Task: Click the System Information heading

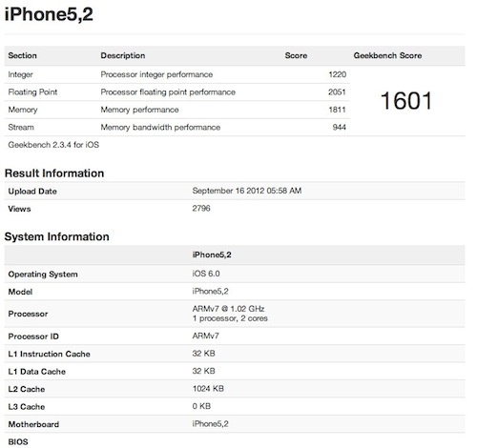Action: (57, 236)
